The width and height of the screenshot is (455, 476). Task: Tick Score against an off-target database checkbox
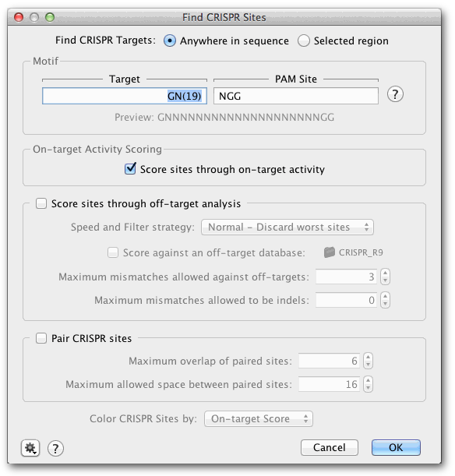click(x=113, y=252)
